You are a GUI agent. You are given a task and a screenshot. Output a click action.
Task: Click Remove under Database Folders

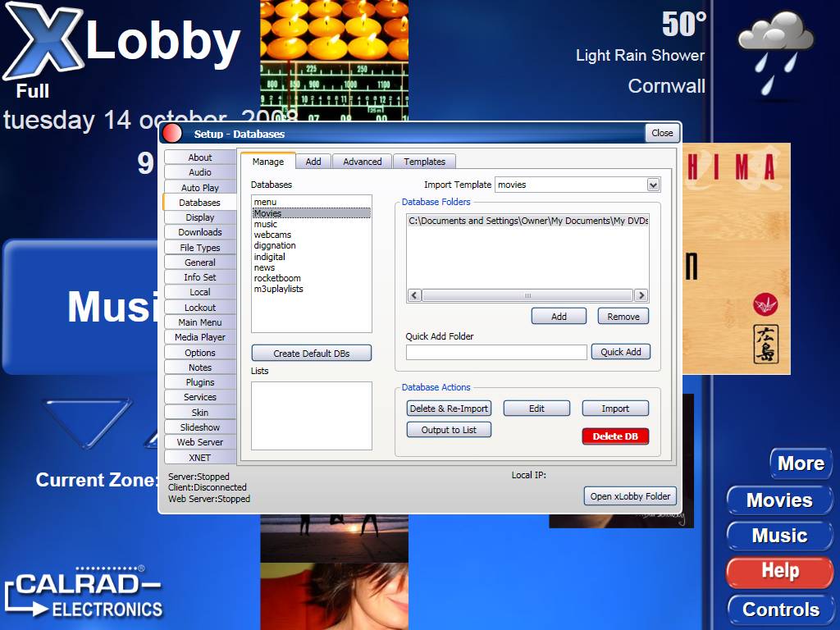pyautogui.click(x=623, y=316)
